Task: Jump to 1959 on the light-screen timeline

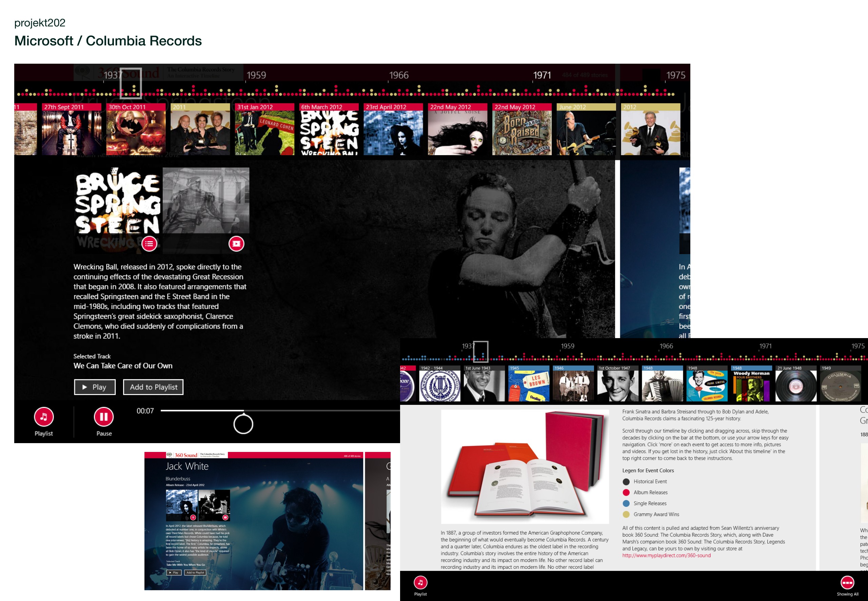Action: point(567,346)
